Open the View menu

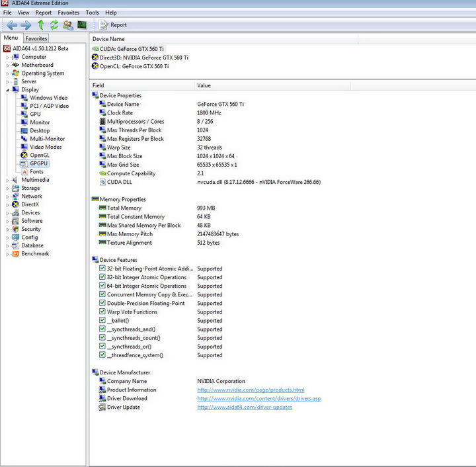click(23, 13)
